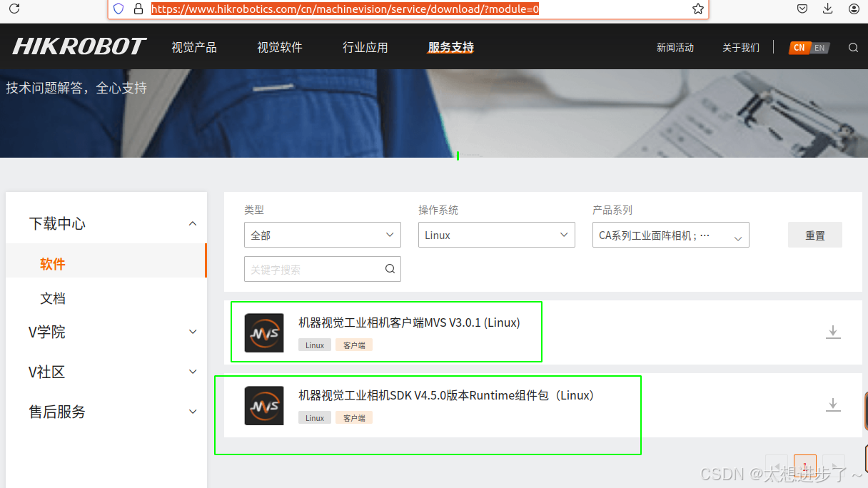This screenshot has width=868, height=488.
Task: Open the 视觉产品 nav menu
Action: [194, 48]
